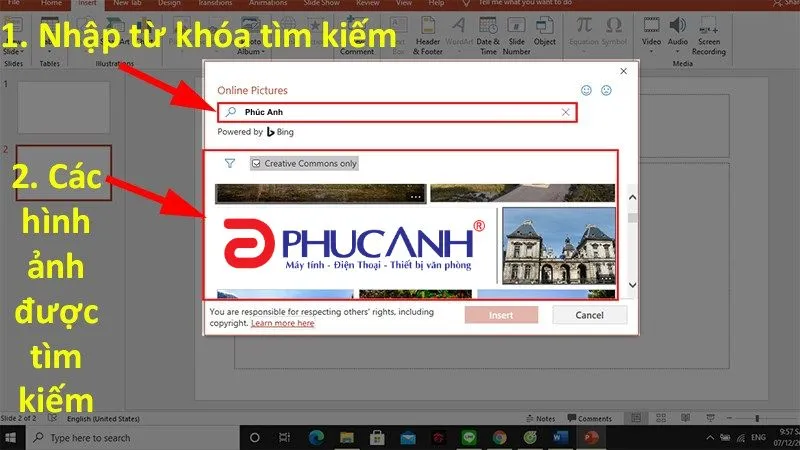Open the three-dots menu on the top-left picture
This screenshot has height=450, width=800.
[416, 196]
